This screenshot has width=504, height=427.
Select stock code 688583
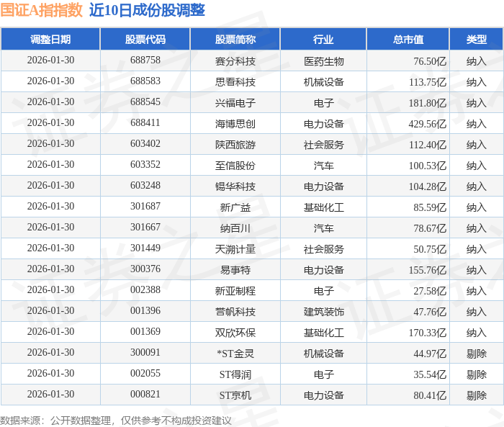click(145, 81)
